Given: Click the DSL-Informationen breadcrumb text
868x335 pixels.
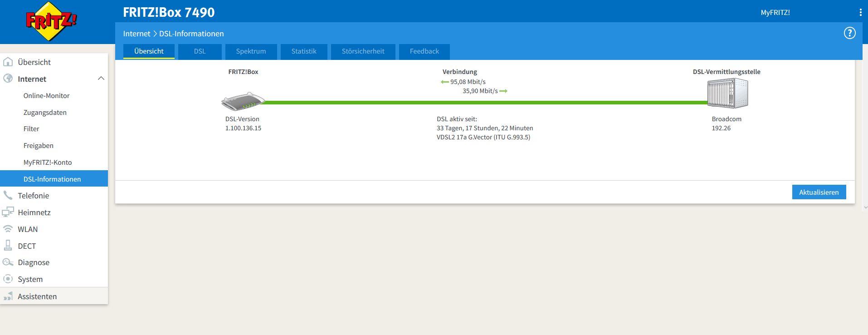Looking at the screenshot, I should click(191, 34).
